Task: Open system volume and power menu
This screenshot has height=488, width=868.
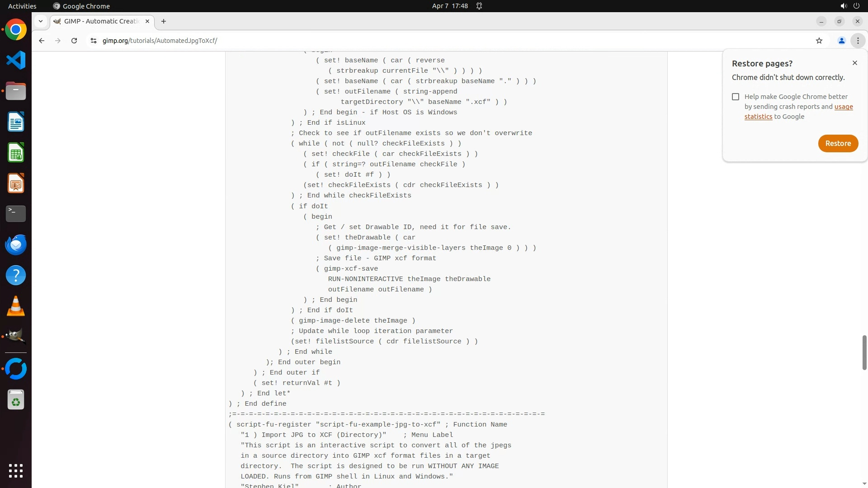Action: pyautogui.click(x=849, y=6)
